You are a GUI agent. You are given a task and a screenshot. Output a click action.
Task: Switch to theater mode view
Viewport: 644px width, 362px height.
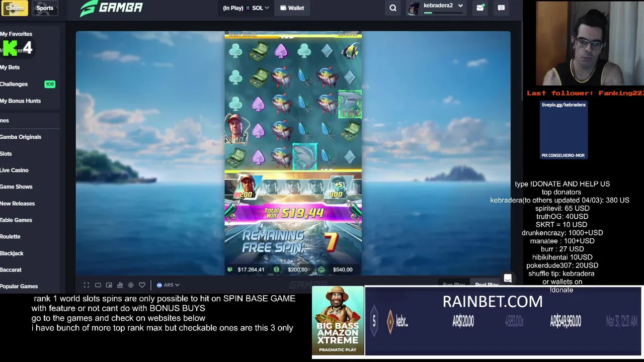(x=98, y=285)
